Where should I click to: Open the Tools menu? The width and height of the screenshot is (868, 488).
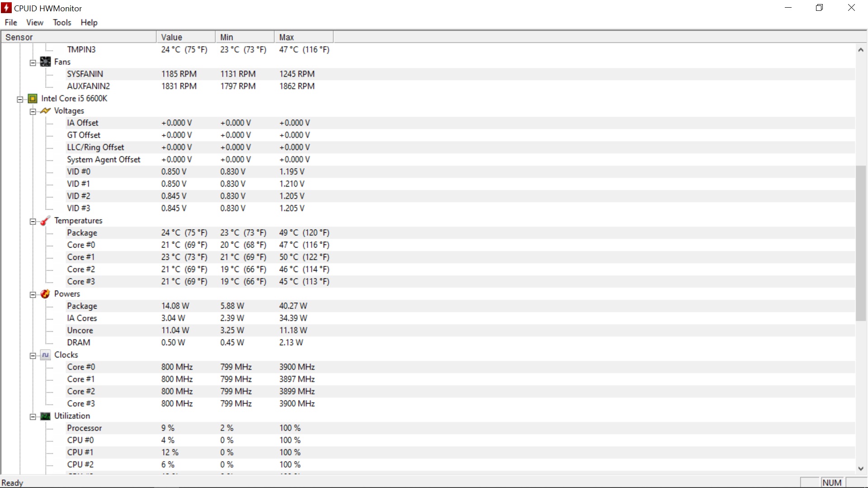pos(62,23)
